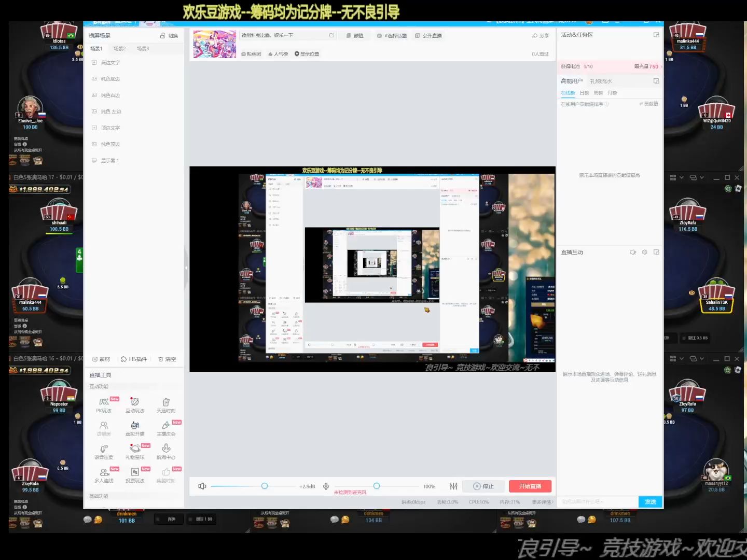The height and width of the screenshot is (560, 747).
Task: Switch to 周榜 ranking tab
Action: coord(598,93)
